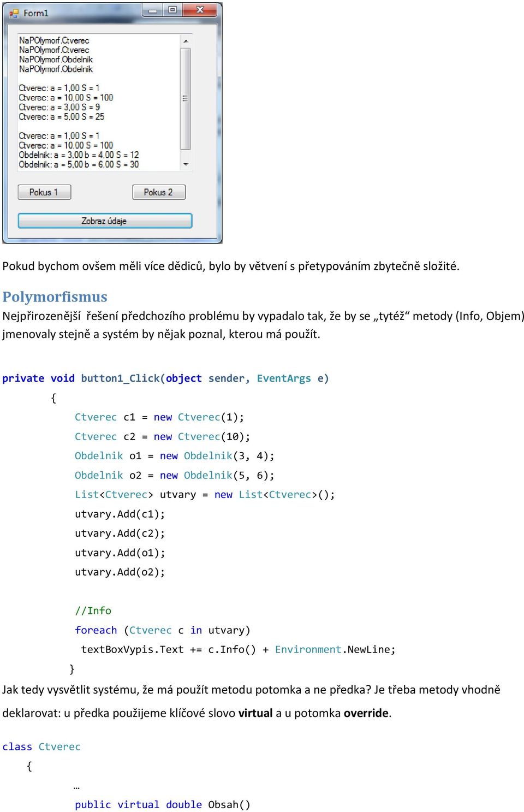Click the bold word 'override' in paragraph

pos(366,713)
